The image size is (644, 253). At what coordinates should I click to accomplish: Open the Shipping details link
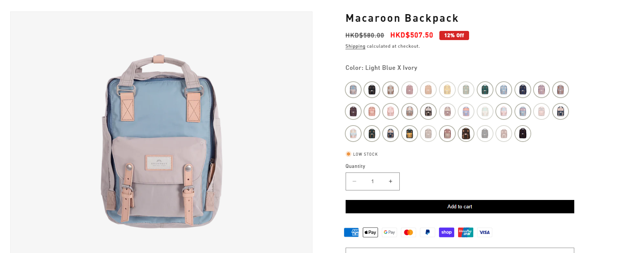click(x=355, y=46)
